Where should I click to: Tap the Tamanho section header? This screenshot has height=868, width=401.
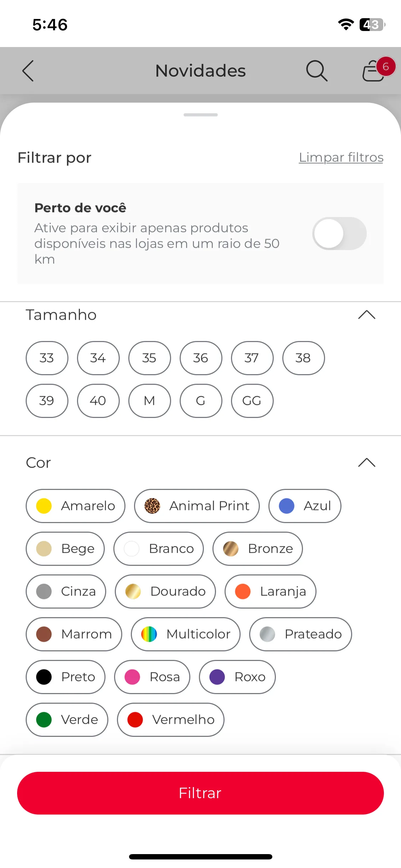[200, 315]
